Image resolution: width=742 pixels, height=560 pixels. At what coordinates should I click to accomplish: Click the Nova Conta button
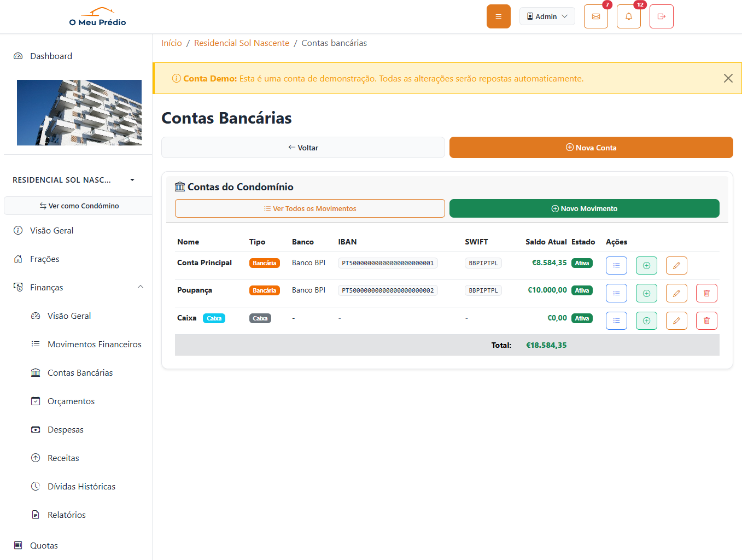tap(591, 147)
